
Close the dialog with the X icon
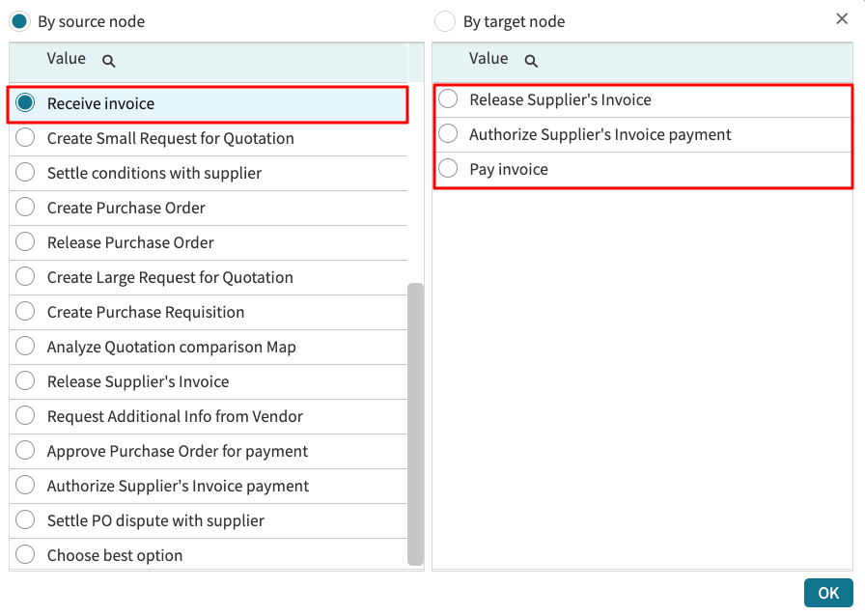842,19
